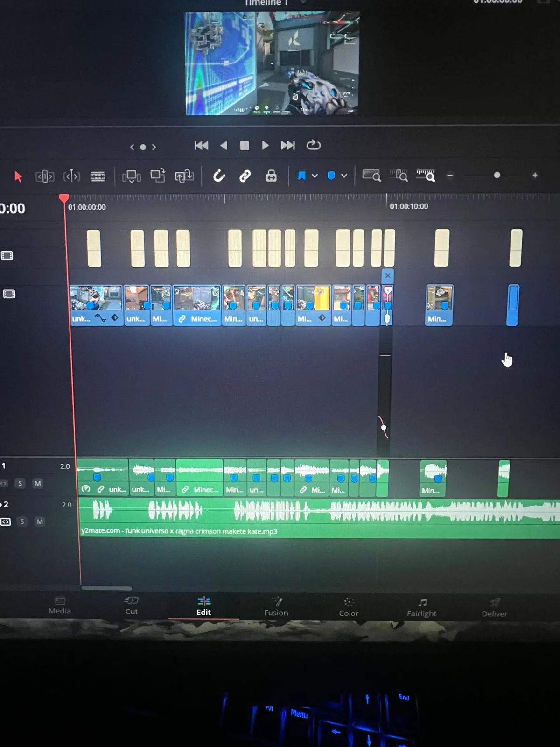
Task: Click the Insert Clip toolbar icon
Action: pyautogui.click(x=131, y=176)
